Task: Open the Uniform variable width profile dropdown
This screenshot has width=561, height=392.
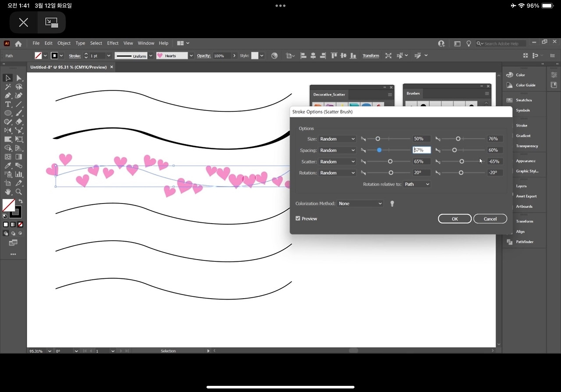Action: click(x=151, y=56)
